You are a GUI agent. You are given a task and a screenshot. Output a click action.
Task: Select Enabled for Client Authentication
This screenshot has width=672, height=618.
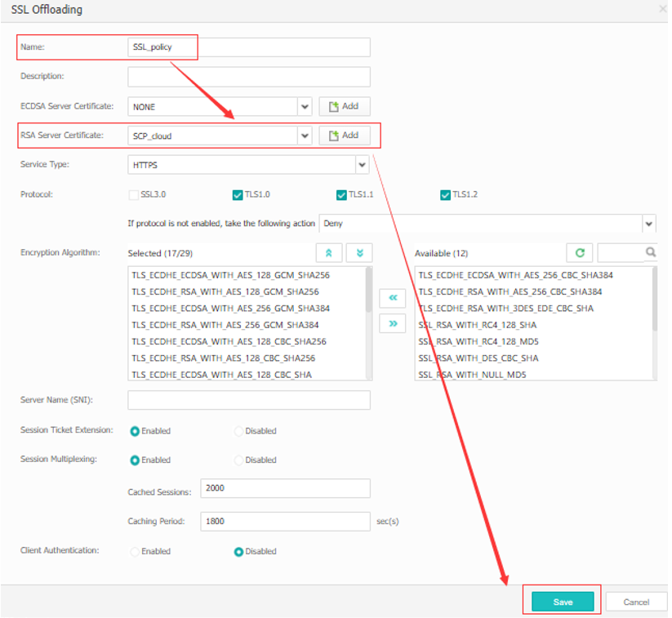[135, 552]
